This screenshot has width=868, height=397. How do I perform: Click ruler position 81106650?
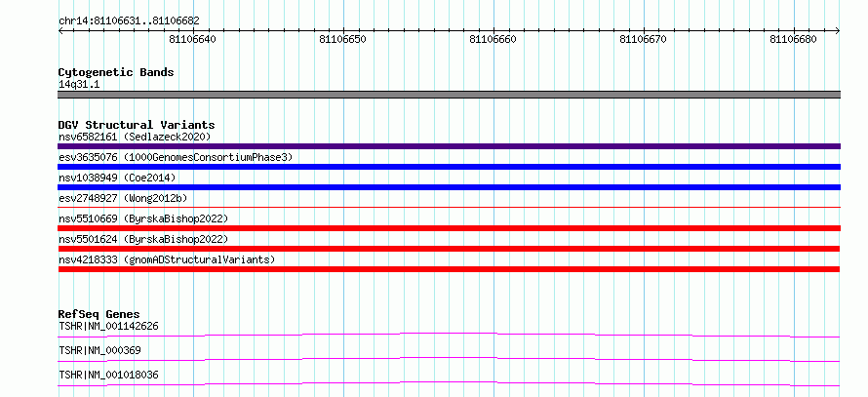point(343,39)
